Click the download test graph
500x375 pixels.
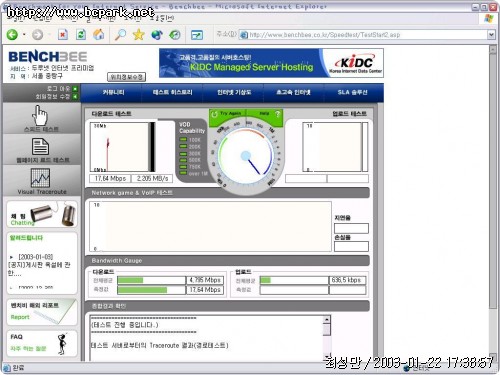pyautogui.click(x=122, y=147)
